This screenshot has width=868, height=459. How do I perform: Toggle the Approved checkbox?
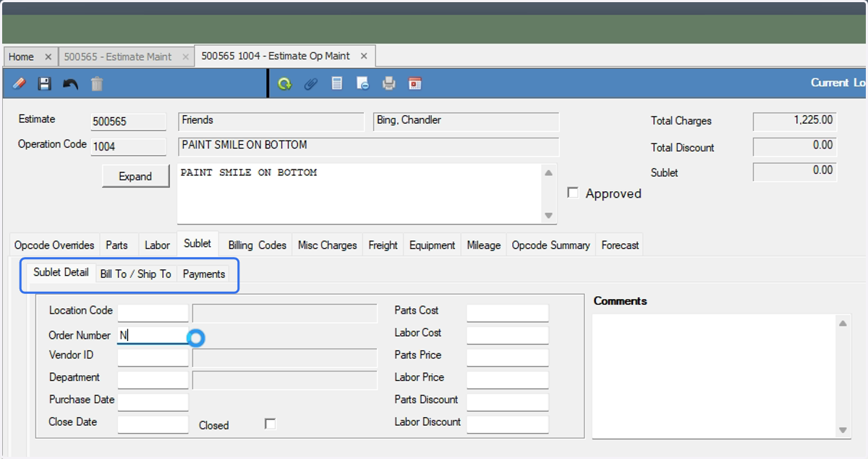(573, 193)
